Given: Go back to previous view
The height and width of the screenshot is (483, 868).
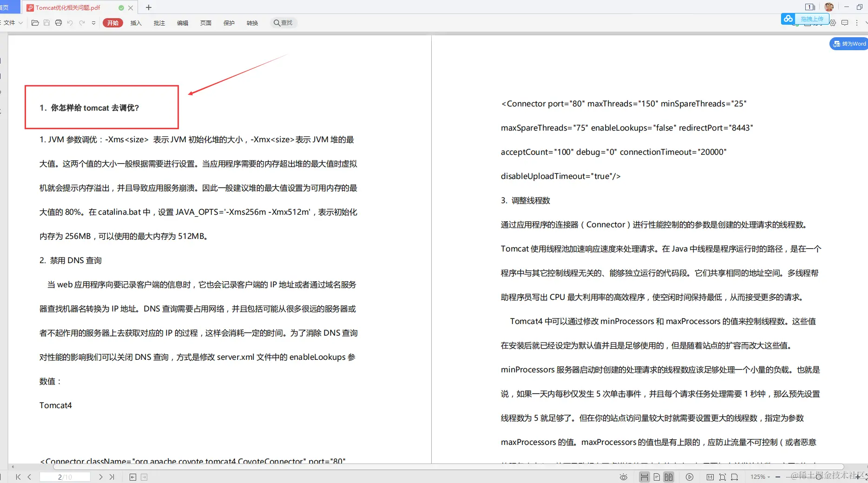Looking at the screenshot, I should pos(133,477).
